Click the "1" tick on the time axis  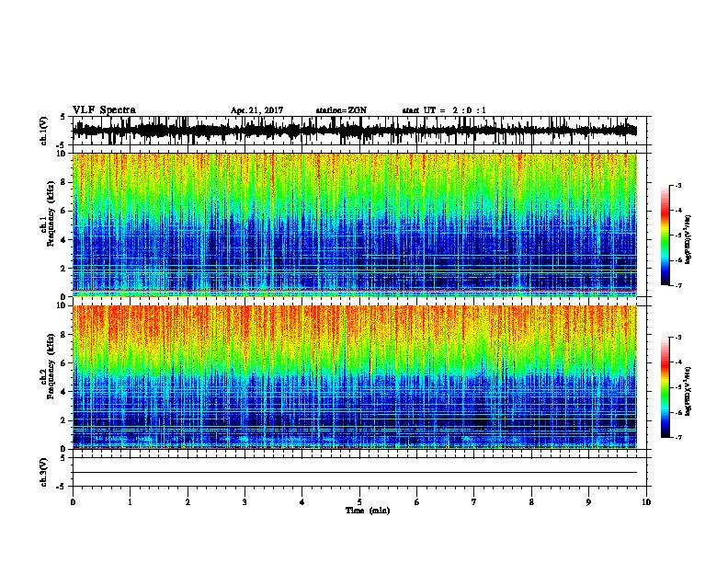[130, 502]
